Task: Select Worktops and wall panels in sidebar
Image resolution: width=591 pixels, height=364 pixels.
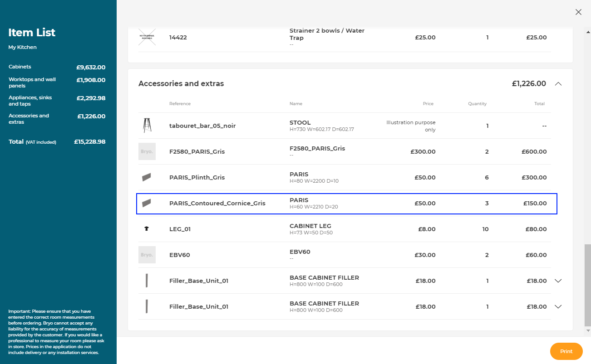Action: coord(32,82)
